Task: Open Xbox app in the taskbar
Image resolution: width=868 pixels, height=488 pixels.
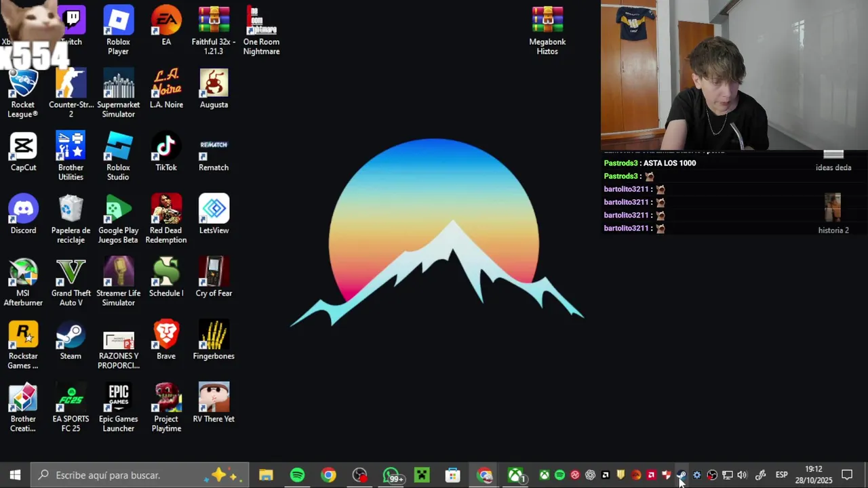Action: point(516,475)
